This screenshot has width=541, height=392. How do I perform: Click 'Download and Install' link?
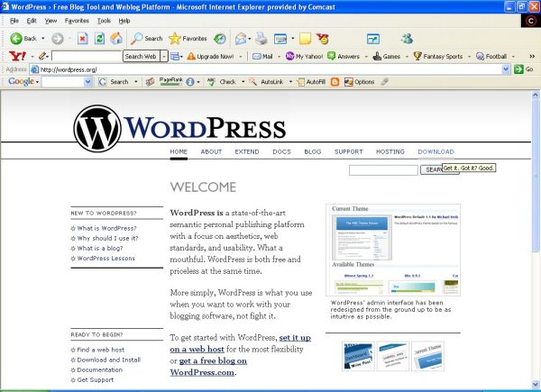[x=109, y=360]
